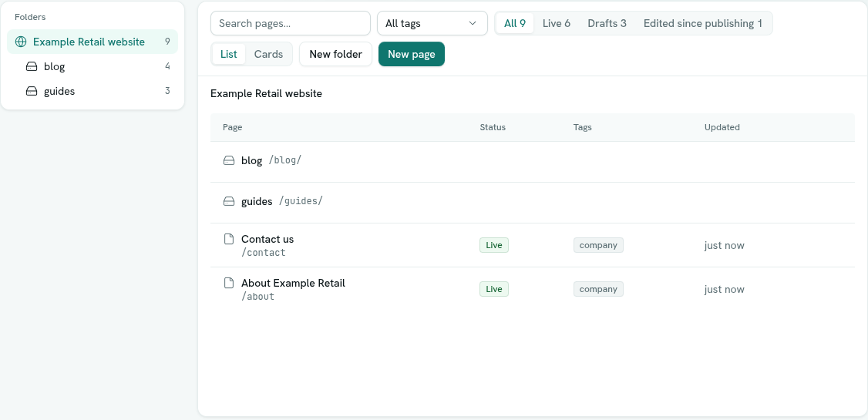Switch to Cards view
The image size is (868, 420).
tap(268, 54)
